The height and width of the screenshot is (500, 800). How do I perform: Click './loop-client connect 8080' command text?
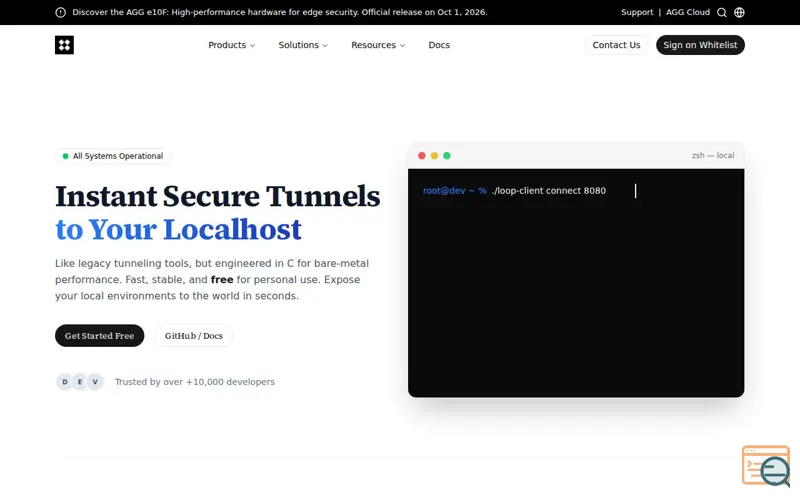click(549, 191)
